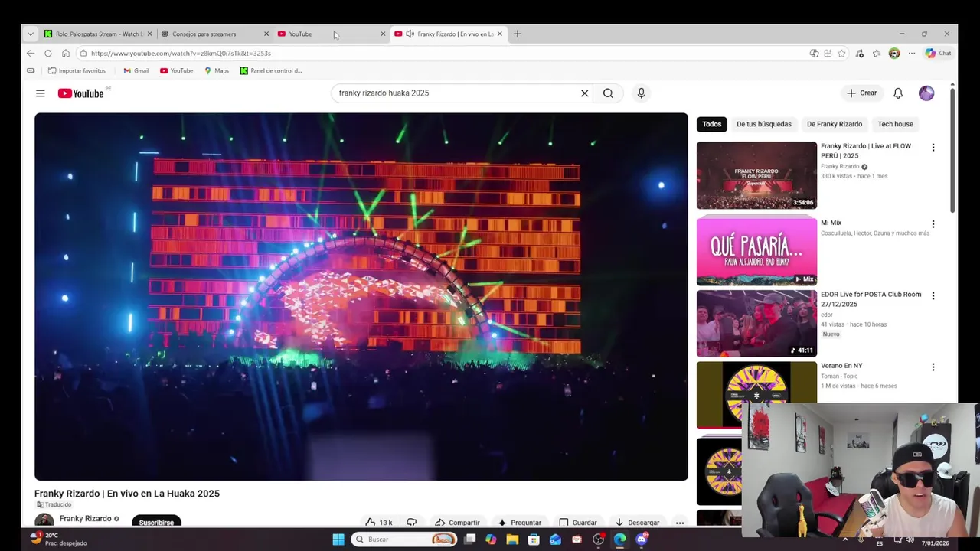
Task: Open the Importar favoritos bookmark
Action: (77, 70)
